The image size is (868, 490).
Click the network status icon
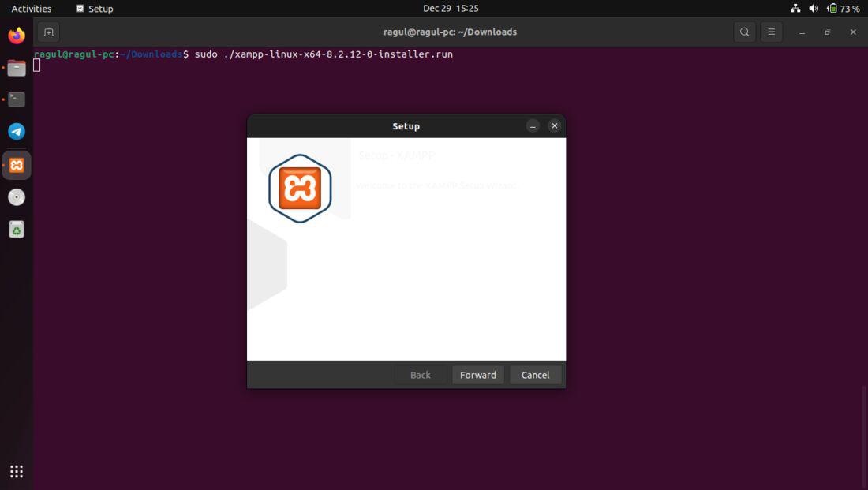pos(795,9)
